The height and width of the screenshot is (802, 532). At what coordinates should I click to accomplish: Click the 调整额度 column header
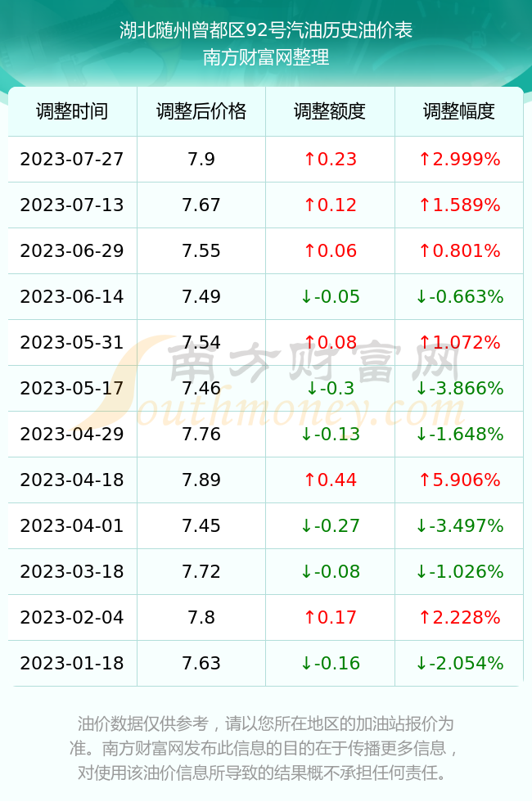(x=330, y=111)
